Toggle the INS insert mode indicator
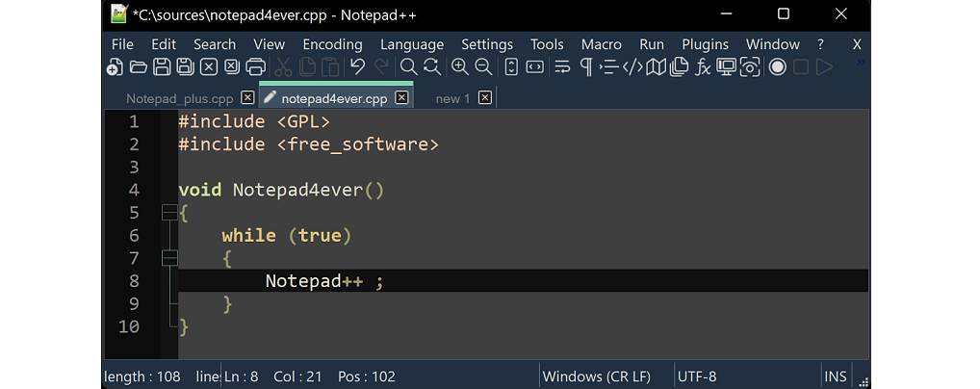 (x=835, y=376)
